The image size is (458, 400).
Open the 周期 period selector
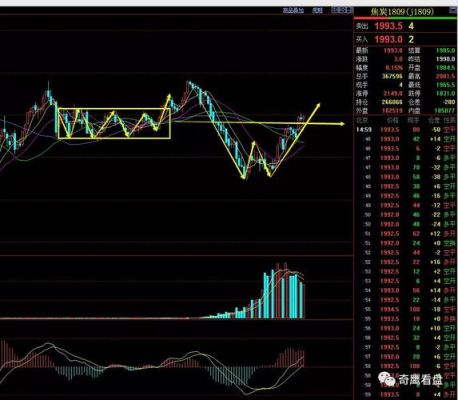pyautogui.click(x=317, y=10)
